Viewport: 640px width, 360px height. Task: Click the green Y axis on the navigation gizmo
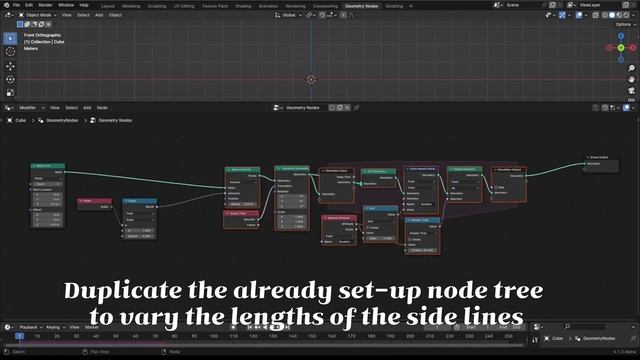tap(621, 48)
